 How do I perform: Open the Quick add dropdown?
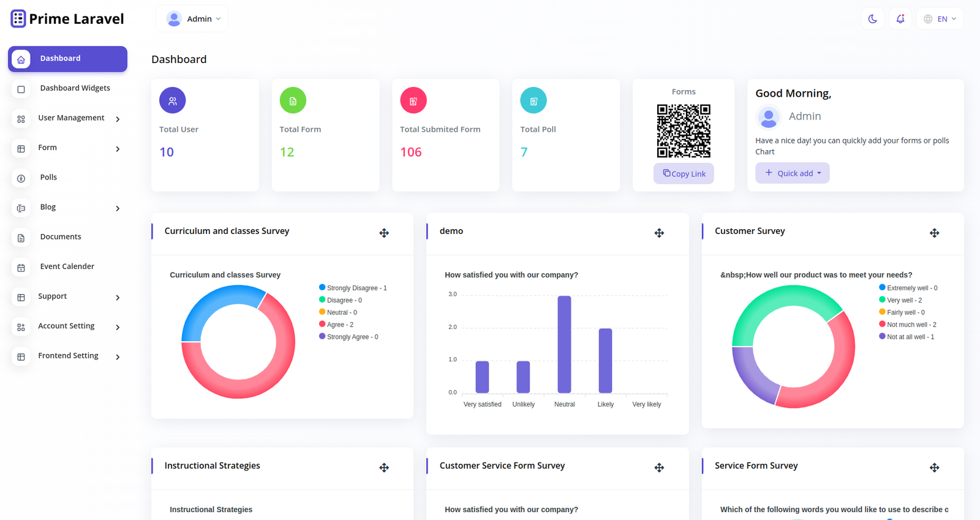click(x=792, y=173)
